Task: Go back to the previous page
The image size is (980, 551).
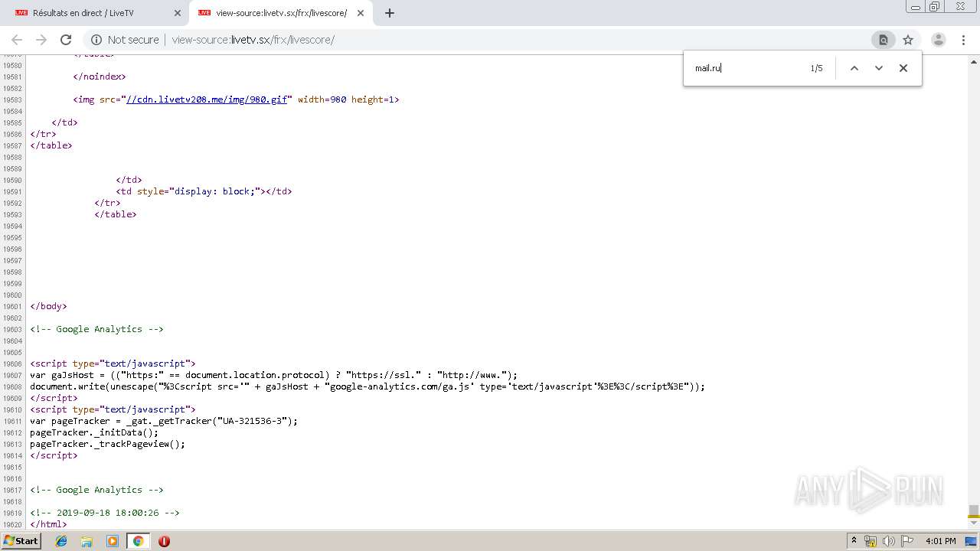Action: point(17,40)
